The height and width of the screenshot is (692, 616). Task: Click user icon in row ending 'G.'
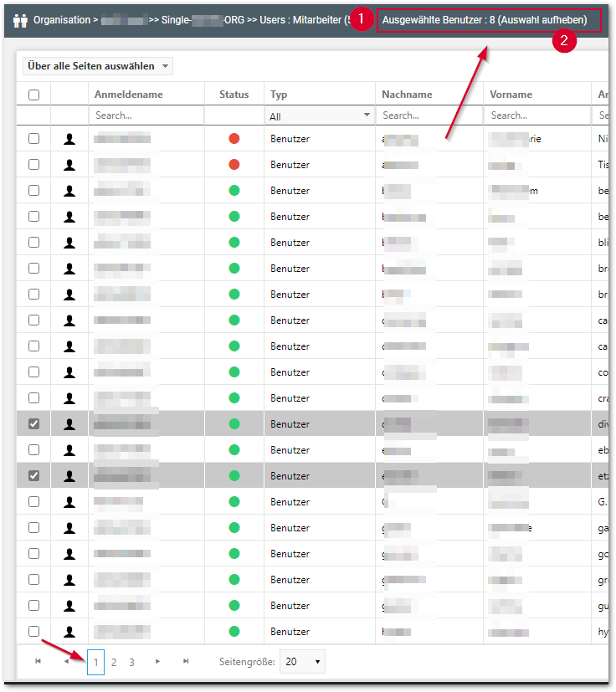coord(69,502)
